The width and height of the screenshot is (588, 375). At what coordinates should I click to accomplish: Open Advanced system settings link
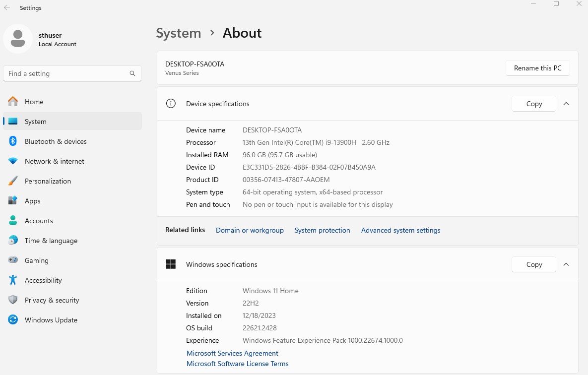pyautogui.click(x=400, y=230)
